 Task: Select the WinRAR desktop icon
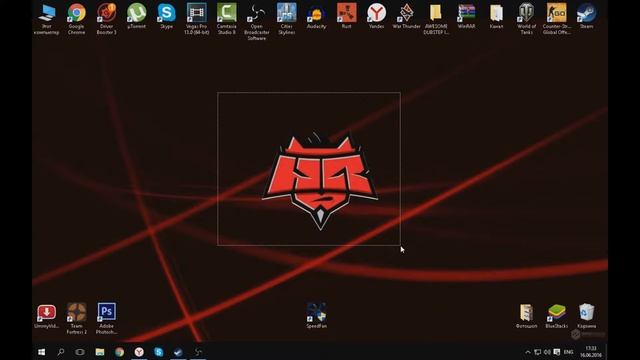tap(467, 16)
